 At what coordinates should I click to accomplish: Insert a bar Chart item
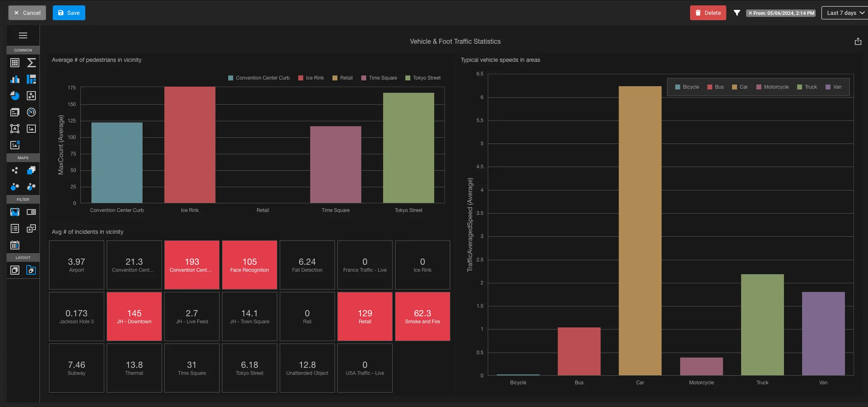(x=15, y=79)
